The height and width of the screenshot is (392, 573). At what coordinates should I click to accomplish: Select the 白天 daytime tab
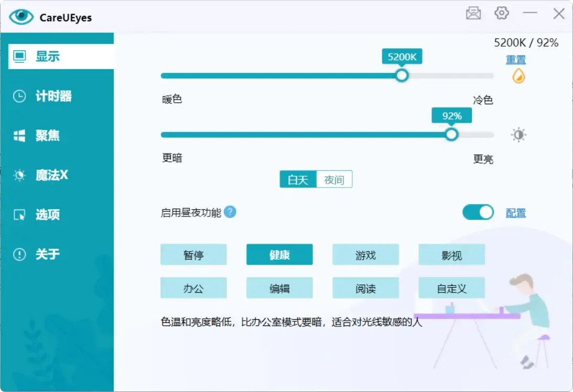(x=298, y=179)
